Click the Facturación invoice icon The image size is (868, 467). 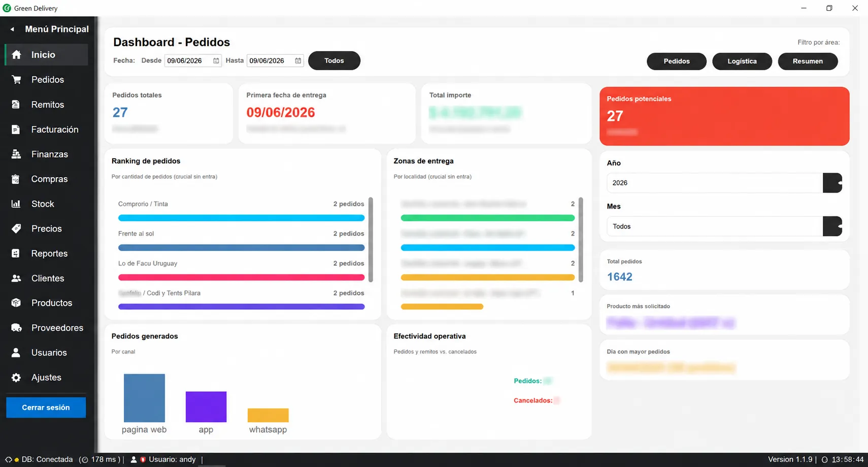click(x=16, y=129)
